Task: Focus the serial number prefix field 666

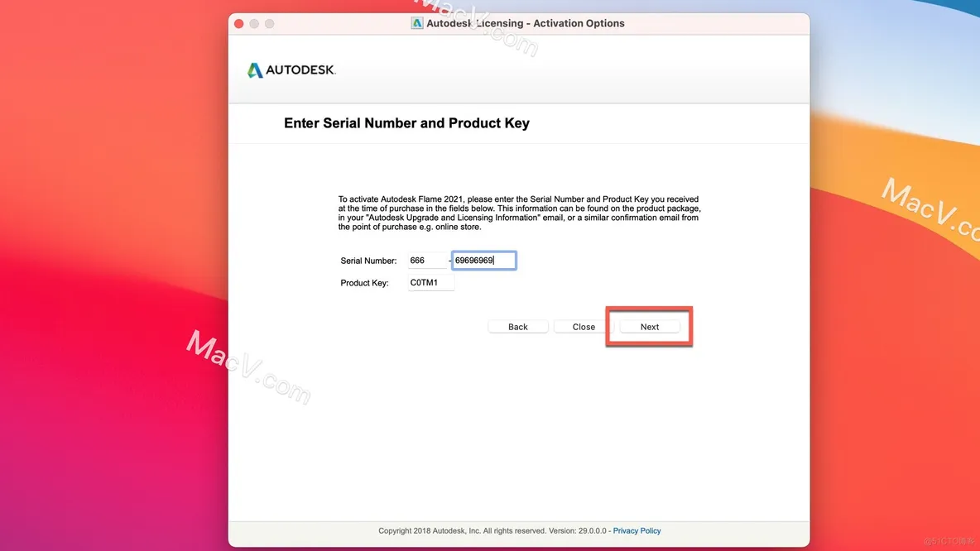Action: tap(427, 261)
